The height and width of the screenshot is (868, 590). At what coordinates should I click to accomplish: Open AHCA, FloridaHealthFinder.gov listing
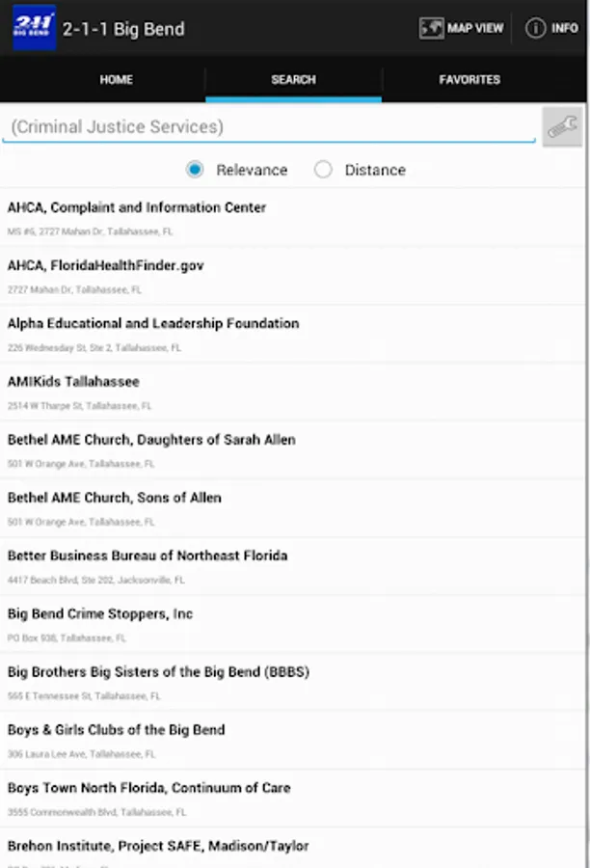click(293, 276)
